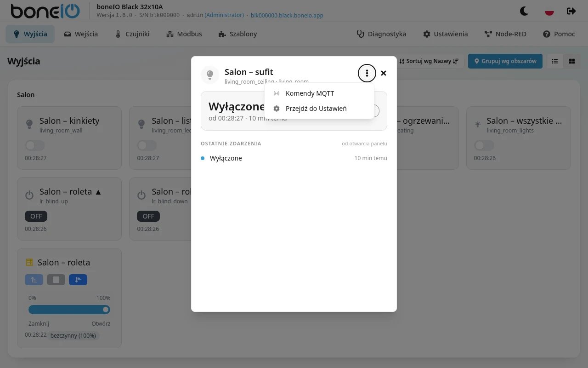The width and height of the screenshot is (588, 368).
Task: Click the Zamknij label under the roleta slider
Action: 39,323
